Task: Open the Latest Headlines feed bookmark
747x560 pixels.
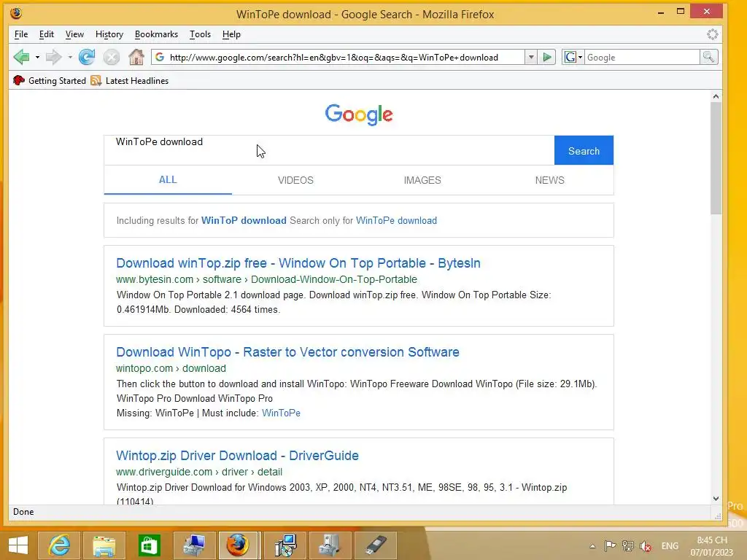Action: click(x=130, y=80)
